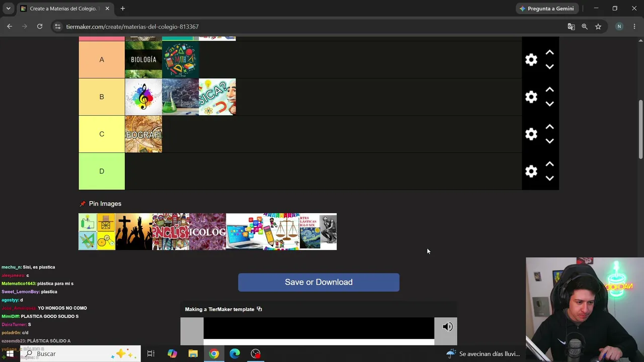
Task: Switch to Chrome on taskbar
Action: (214, 354)
